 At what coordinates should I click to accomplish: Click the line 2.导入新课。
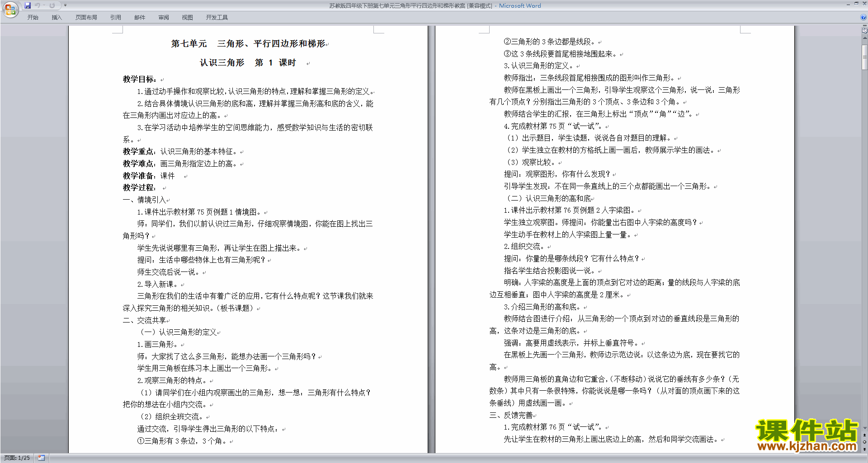pyautogui.click(x=158, y=284)
